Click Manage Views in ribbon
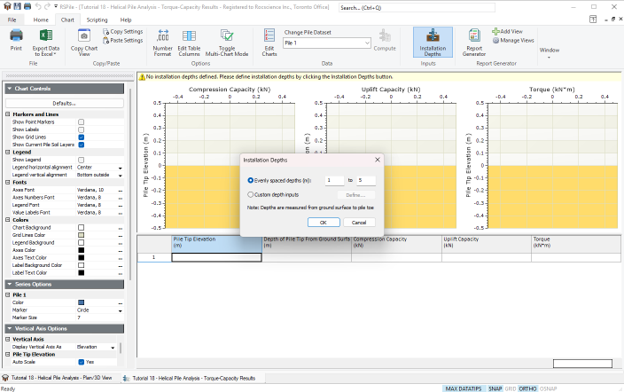Viewport: 624px width, 392px height. [x=513, y=40]
